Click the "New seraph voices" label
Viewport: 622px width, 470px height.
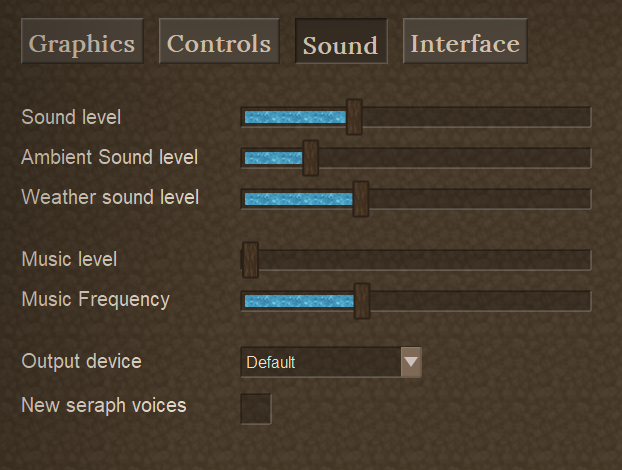[104, 405]
